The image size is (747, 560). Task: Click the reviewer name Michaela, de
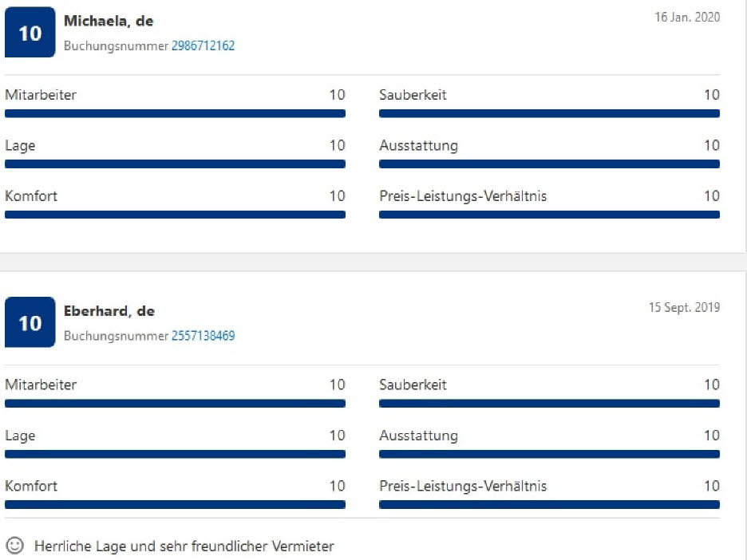pyautogui.click(x=109, y=22)
